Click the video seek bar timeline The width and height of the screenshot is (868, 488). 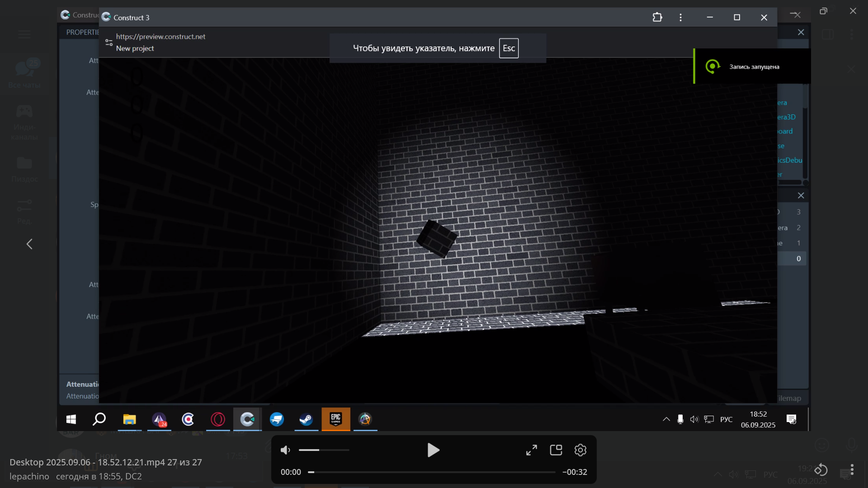432,472
